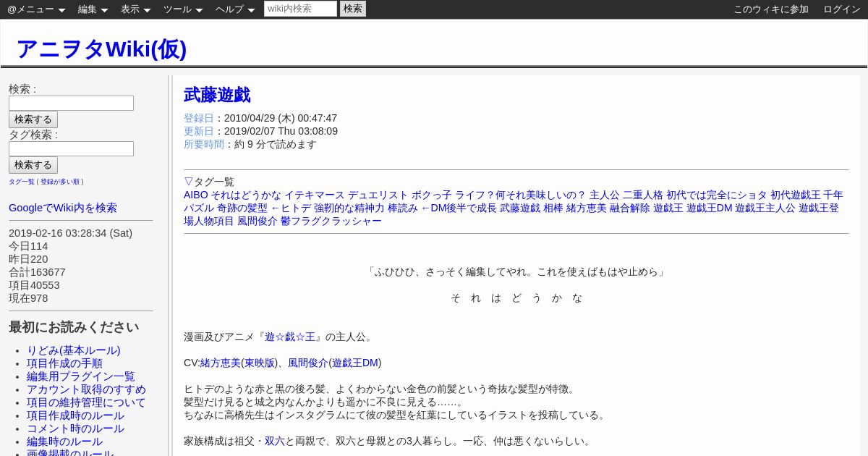
Task: Open 項目作成時のルール link
Action: pyautogui.click(x=75, y=415)
